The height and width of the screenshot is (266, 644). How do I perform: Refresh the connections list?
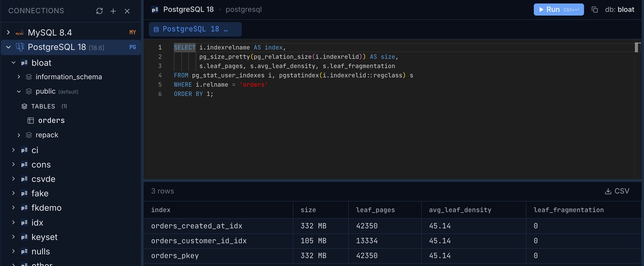click(99, 11)
